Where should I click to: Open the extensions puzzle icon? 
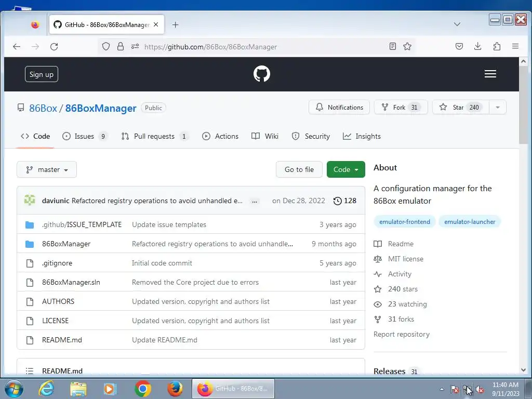click(497, 46)
